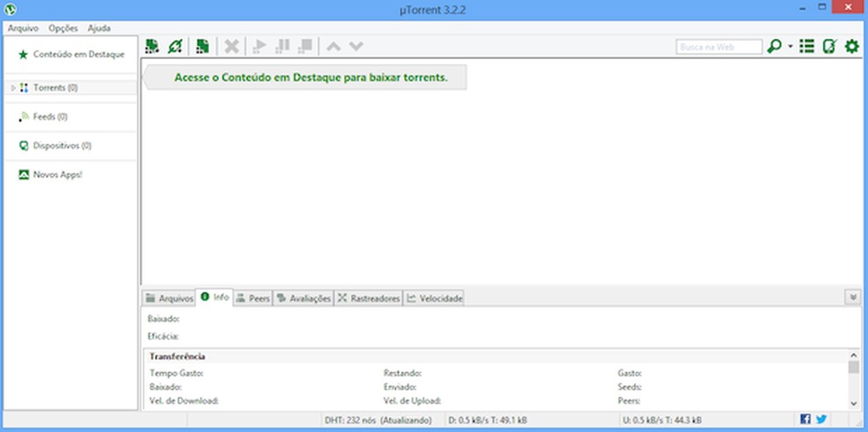This screenshot has height=432, width=868.
Task: Click the Create New Torrent icon
Action: [x=203, y=47]
